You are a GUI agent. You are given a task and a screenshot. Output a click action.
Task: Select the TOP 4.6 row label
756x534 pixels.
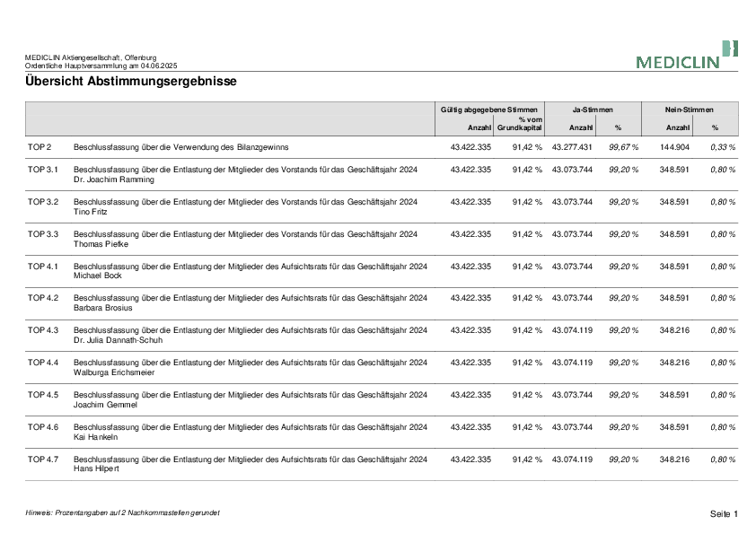43,427
